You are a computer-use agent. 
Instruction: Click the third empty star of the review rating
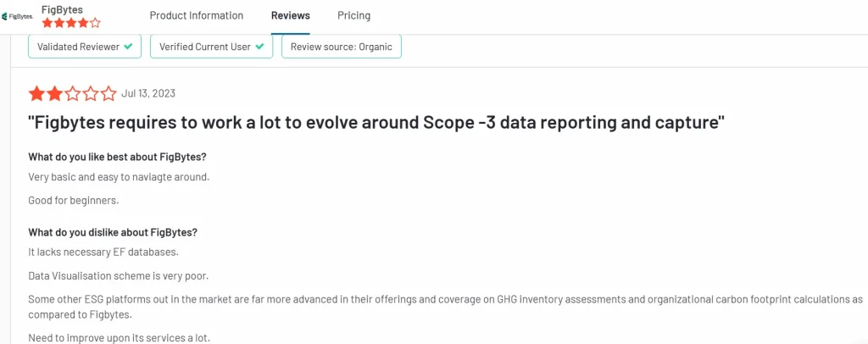click(73, 93)
